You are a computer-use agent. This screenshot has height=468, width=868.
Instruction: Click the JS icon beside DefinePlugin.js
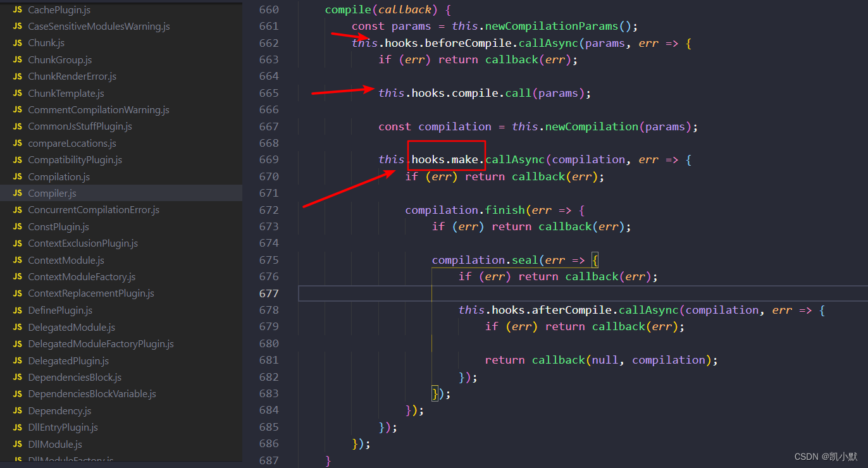(x=17, y=310)
